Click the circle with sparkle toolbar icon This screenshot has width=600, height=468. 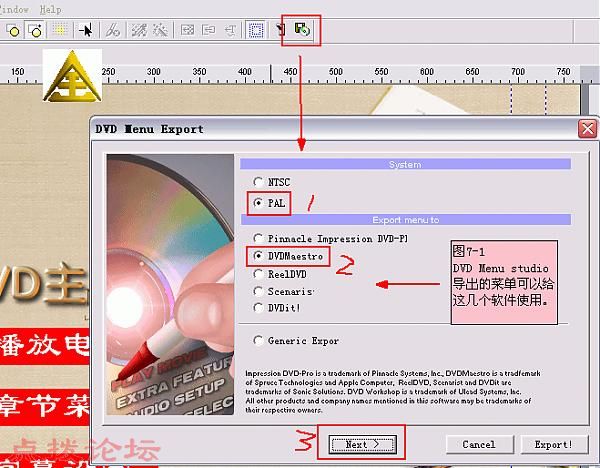pyautogui.click(x=35, y=30)
